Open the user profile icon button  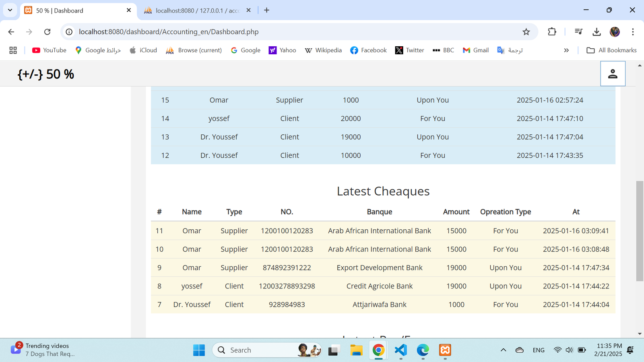tap(613, 74)
